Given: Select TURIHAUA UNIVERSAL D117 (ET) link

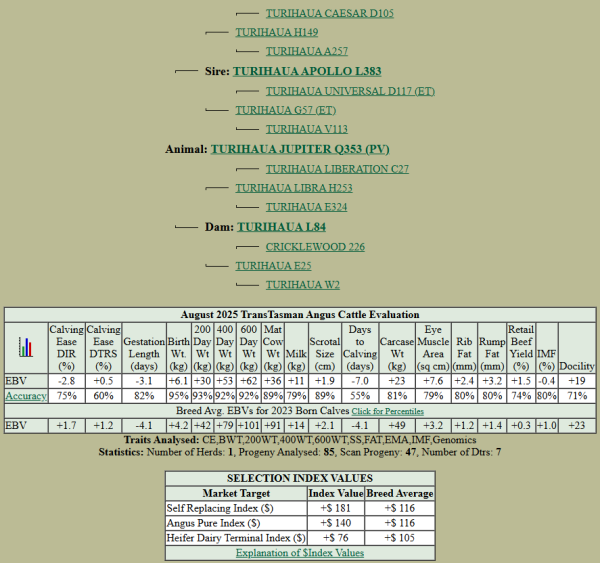Looking at the screenshot, I should [x=350, y=91].
